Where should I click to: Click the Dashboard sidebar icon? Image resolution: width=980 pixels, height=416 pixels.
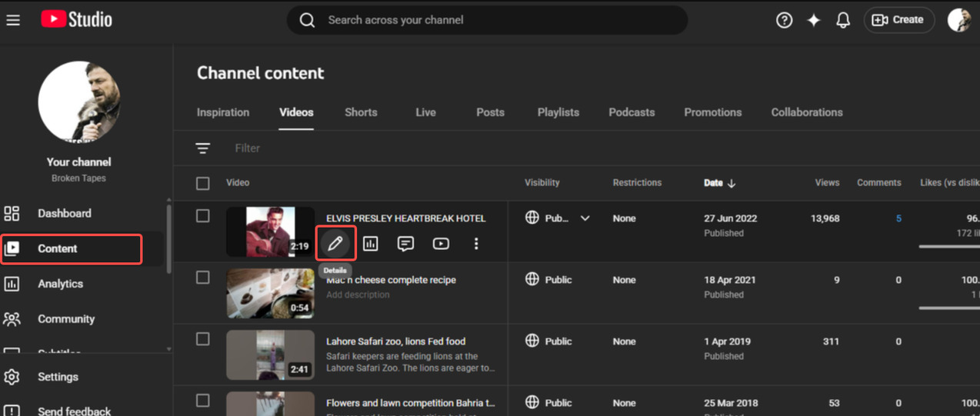12,213
